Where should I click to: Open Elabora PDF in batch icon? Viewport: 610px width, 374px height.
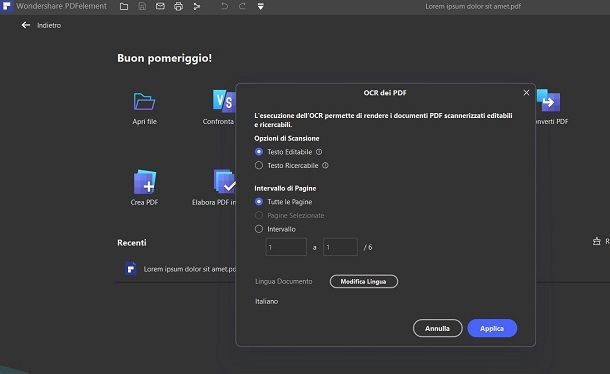pyautogui.click(x=224, y=181)
